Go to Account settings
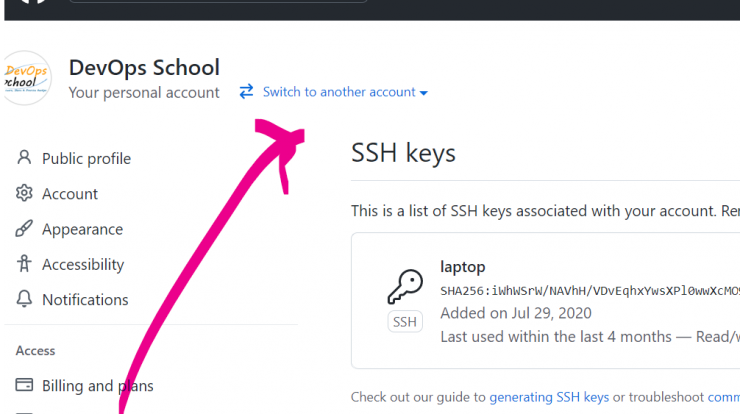This screenshot has width=740, height=414. [x=70, y=194]
